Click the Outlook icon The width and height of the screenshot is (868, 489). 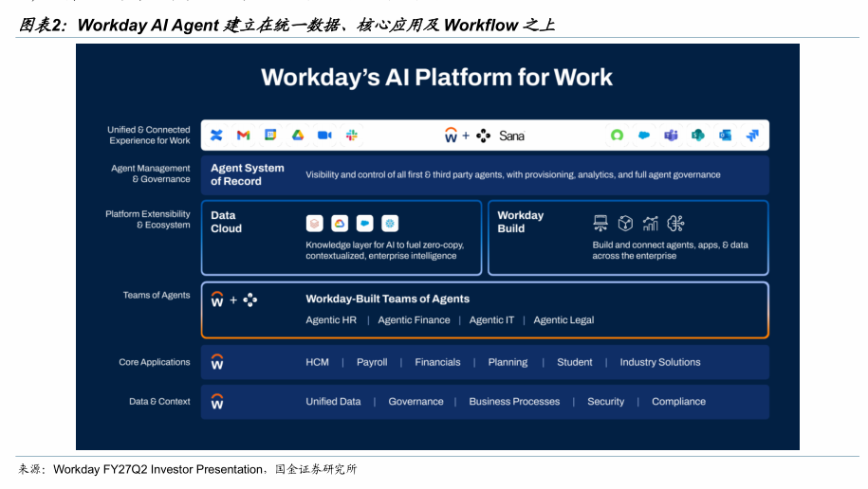(725, 135)
